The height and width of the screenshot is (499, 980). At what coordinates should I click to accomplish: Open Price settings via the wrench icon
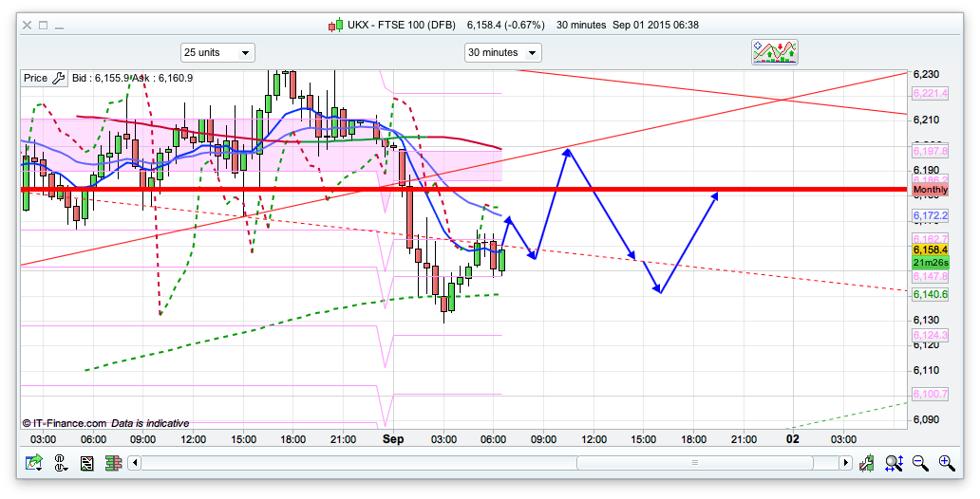pyautogui.click(x=58, y=79)
